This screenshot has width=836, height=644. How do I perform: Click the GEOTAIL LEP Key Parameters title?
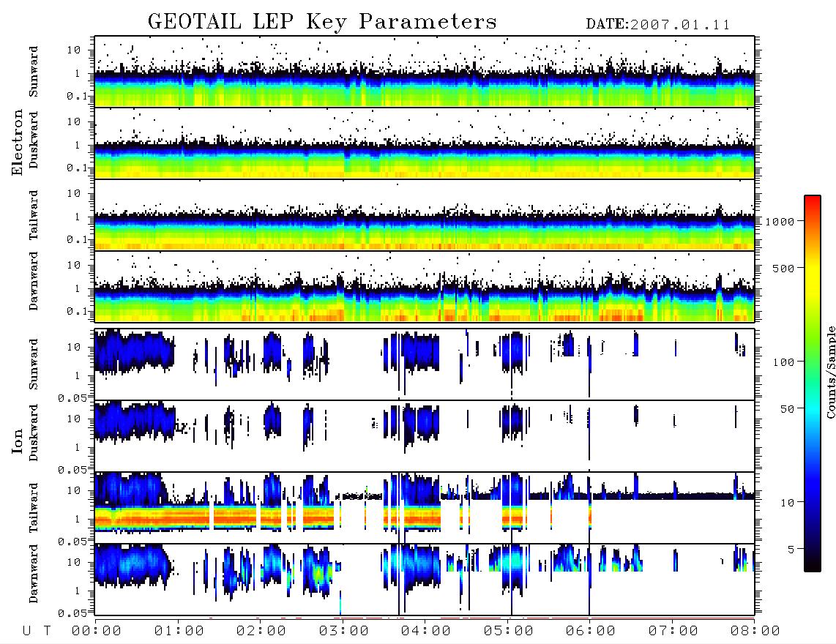point(322,22)
